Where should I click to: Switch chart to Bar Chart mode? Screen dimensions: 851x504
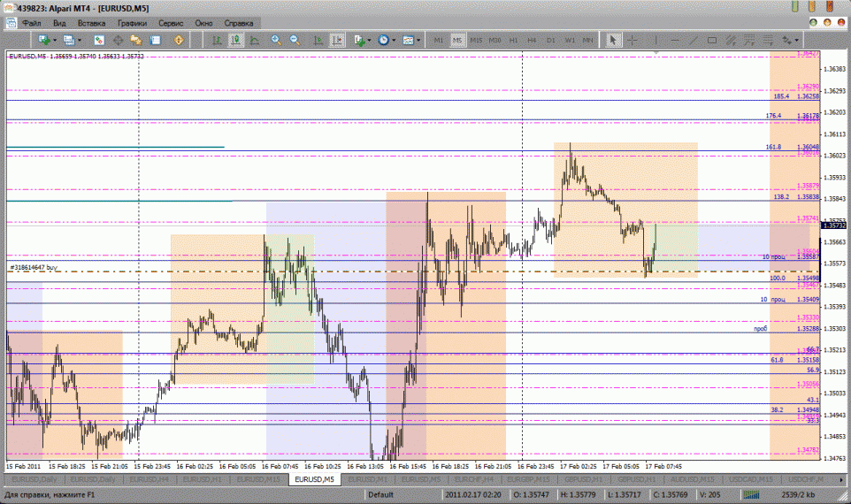tap(217, 40)
